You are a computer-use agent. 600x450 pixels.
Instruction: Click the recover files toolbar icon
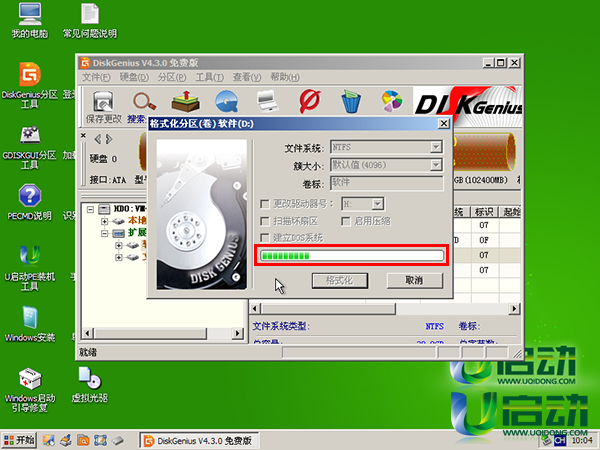point(186,101)
